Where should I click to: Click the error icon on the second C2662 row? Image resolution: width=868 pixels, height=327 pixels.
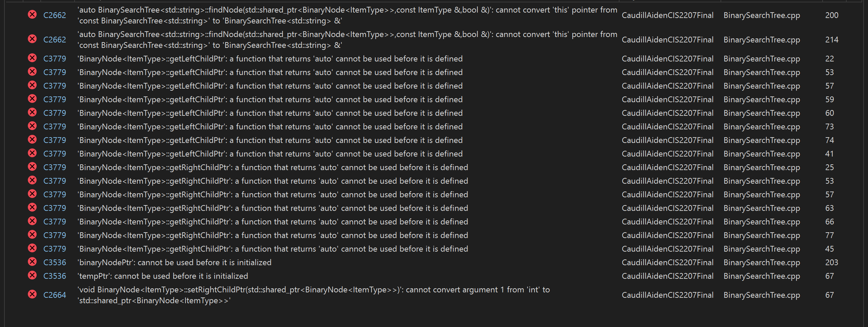tap(32, 39)
